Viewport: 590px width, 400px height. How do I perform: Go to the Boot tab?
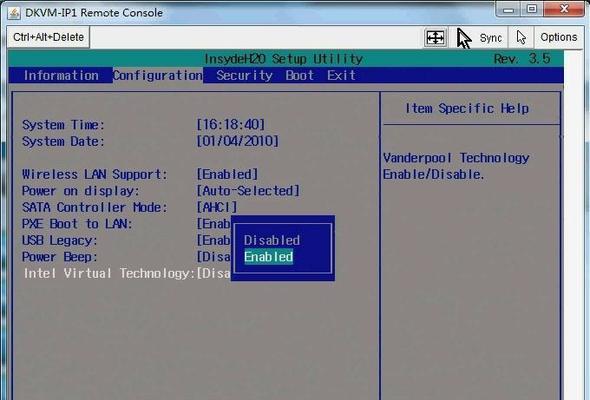pyautogui.click(x=300, y=75)
